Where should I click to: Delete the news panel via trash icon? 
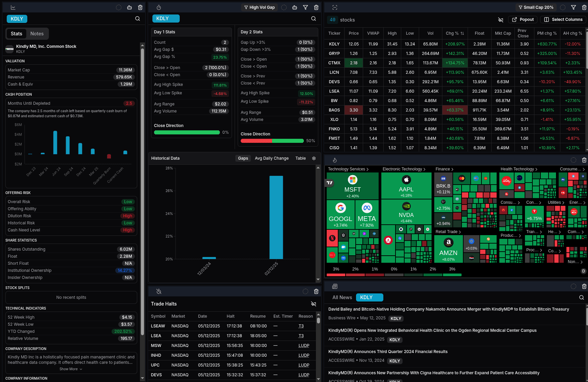584,286
